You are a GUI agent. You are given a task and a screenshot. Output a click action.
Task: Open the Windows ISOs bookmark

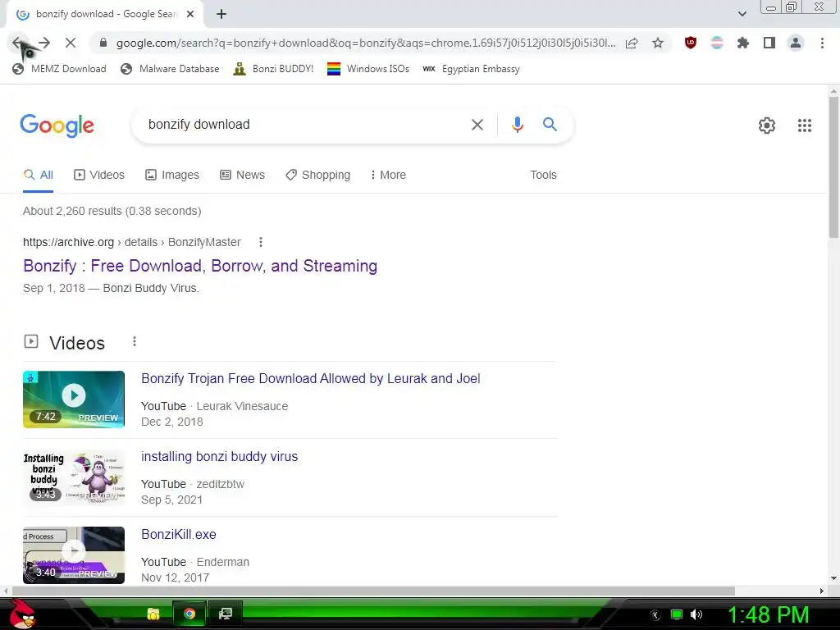click(x=368, y=69)
